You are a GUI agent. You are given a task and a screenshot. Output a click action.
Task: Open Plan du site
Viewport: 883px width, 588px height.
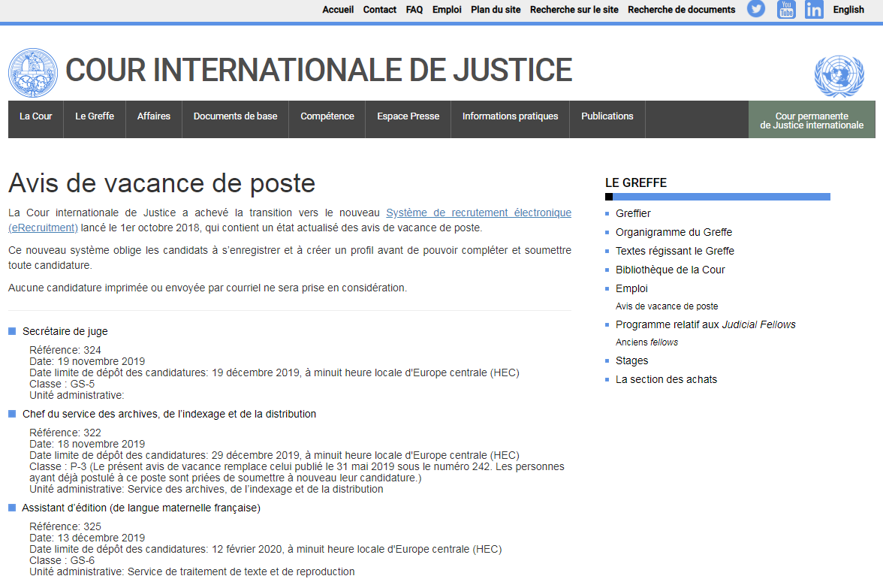(x=496, y=10)
